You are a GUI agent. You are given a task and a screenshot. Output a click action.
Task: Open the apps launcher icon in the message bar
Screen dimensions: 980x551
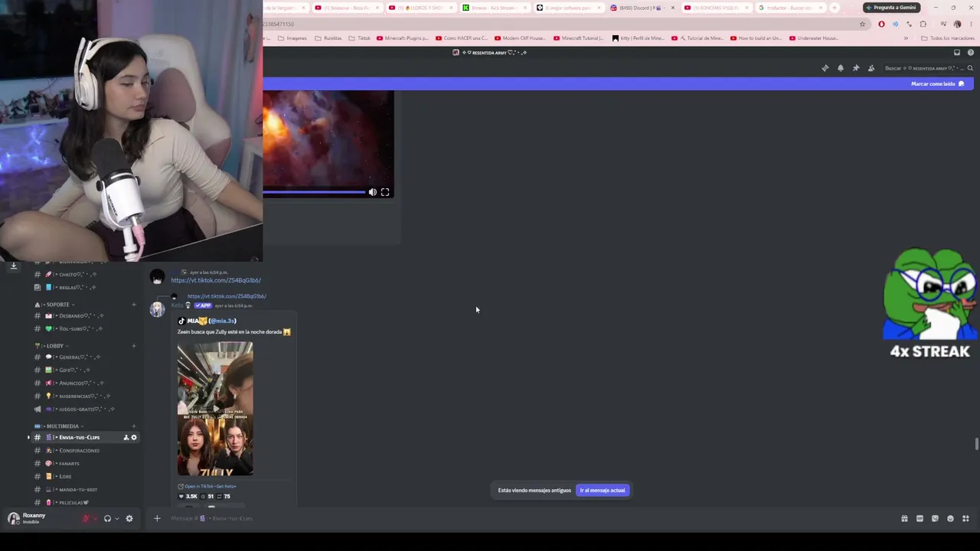965,519
